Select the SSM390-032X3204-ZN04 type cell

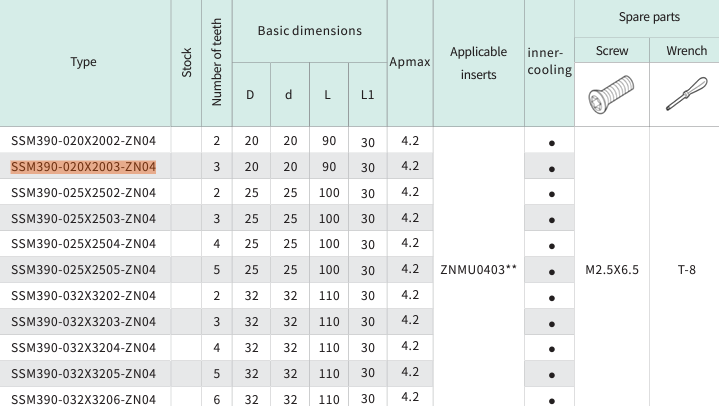click(84, 347)
